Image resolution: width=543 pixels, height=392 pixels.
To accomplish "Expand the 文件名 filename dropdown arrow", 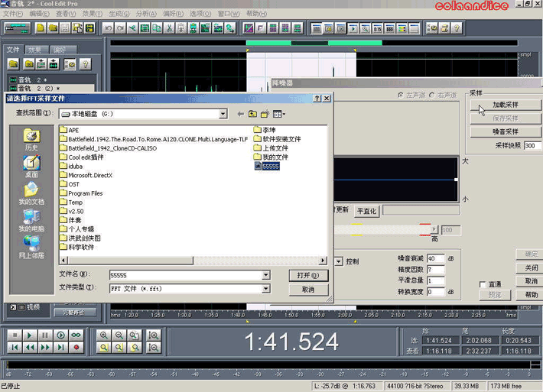I will tap(266, 274).
